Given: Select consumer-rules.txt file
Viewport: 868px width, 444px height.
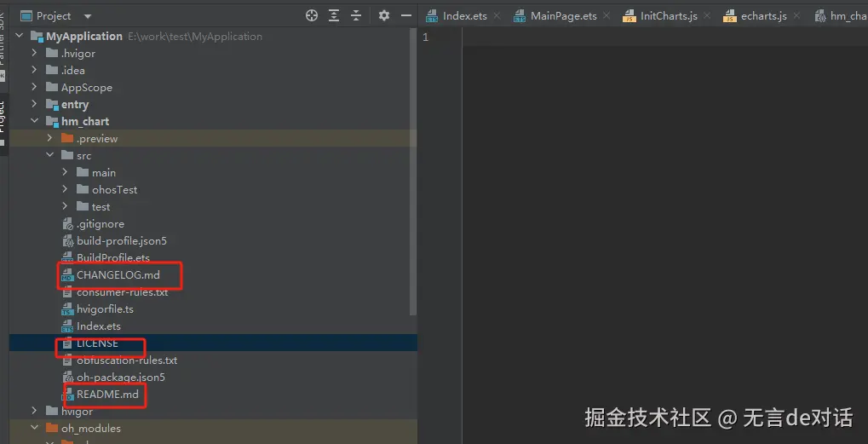Looking at the screenshot, I should pyautogui.click(x=213, y=291).
